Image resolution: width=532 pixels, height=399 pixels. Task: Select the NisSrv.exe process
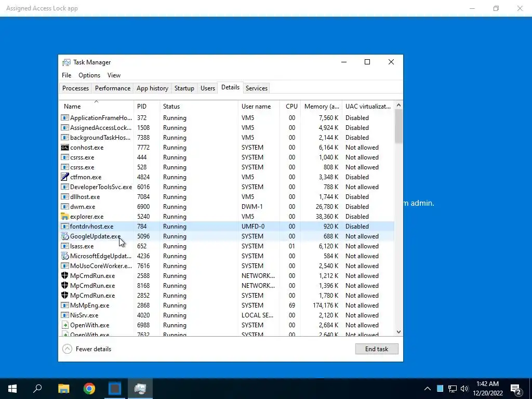tap(227, 315)
